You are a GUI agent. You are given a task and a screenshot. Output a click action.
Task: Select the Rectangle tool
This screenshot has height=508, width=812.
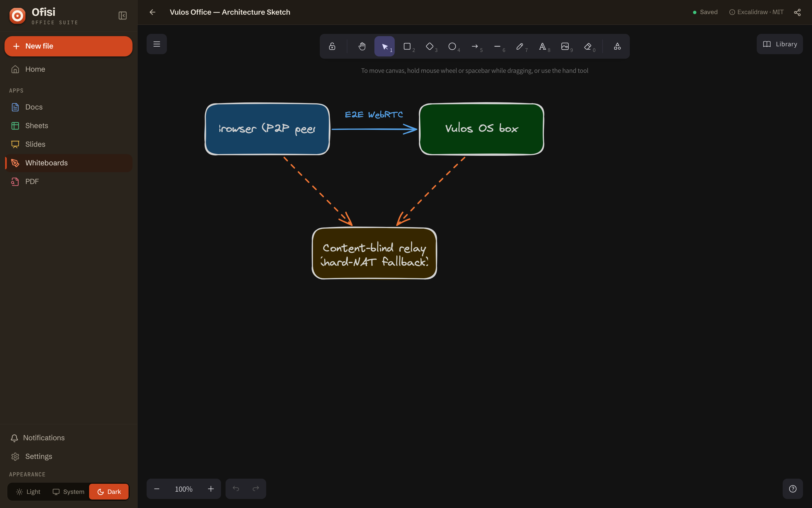407,46
